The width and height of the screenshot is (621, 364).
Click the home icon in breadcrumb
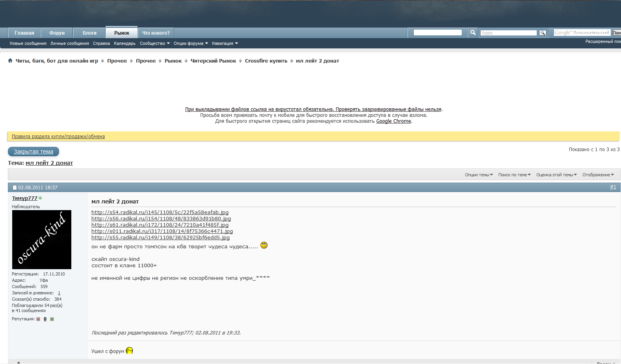10,61
